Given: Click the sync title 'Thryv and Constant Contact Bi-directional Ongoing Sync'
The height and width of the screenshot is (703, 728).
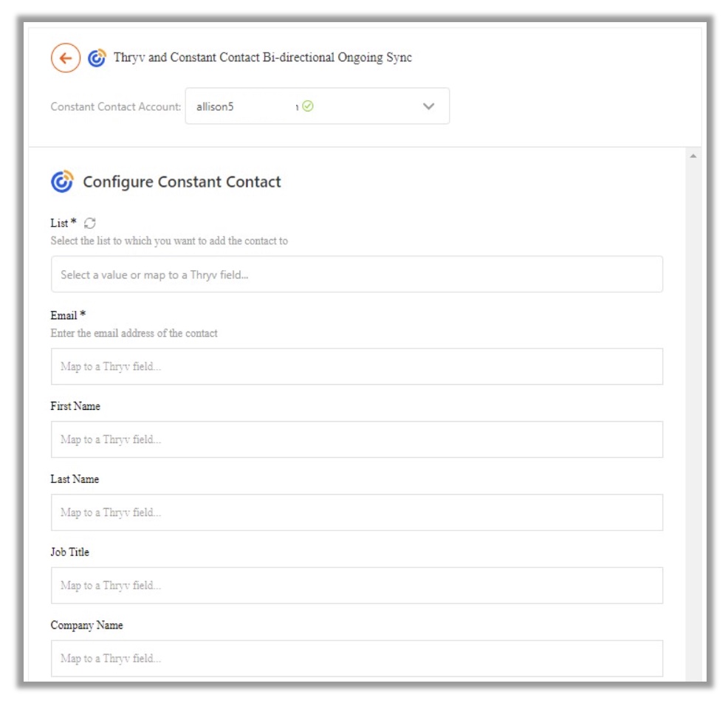Looking at the screenshot, I should 262,58.
